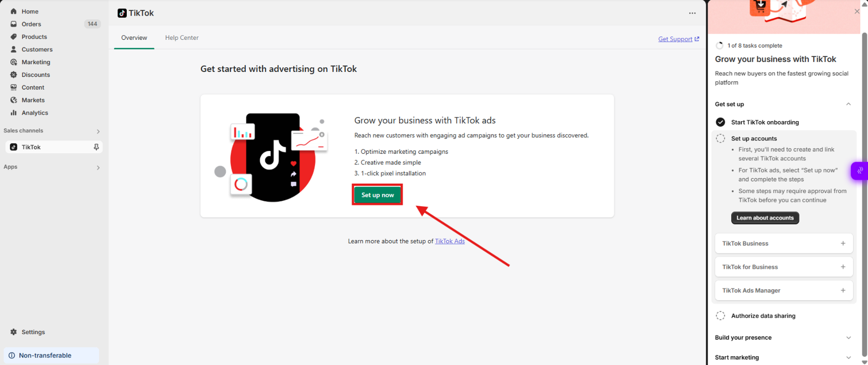Click the Content icon in sidebar
The height and width of the screenshot is (365, 868).
[x=14, y=88]
